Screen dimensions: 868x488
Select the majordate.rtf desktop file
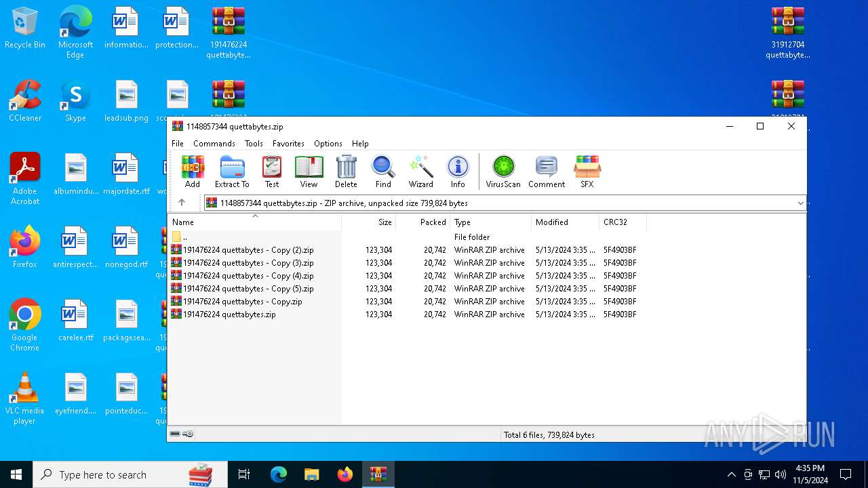click(126, 174)
